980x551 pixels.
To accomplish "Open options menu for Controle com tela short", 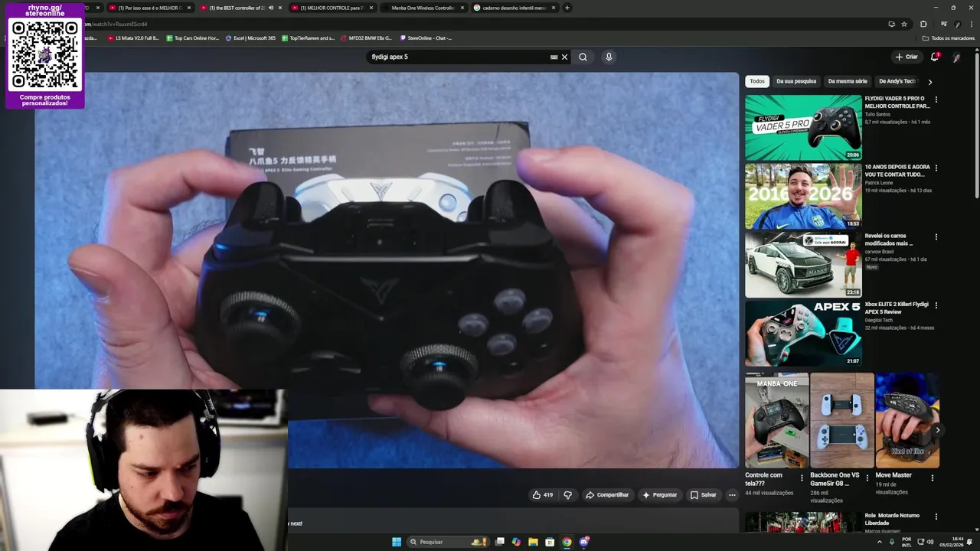I will [802, 478].
